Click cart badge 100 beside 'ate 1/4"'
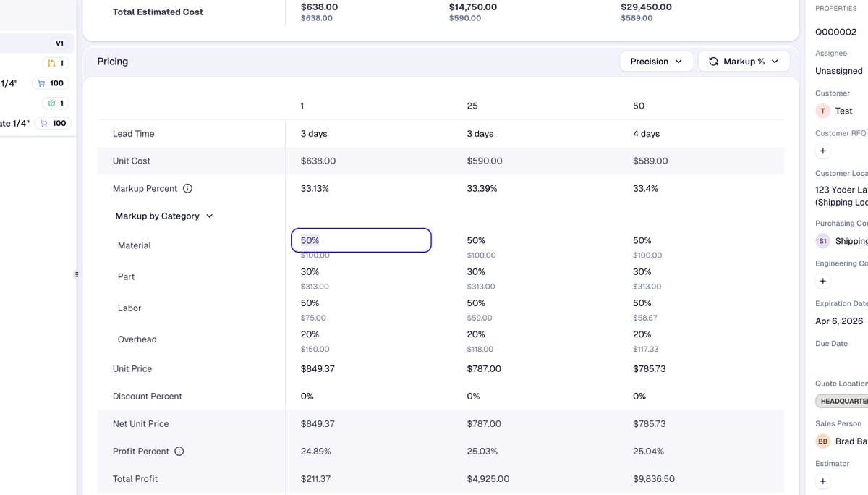This screenshot has width=868, height=495. click(x=53, y=124)
